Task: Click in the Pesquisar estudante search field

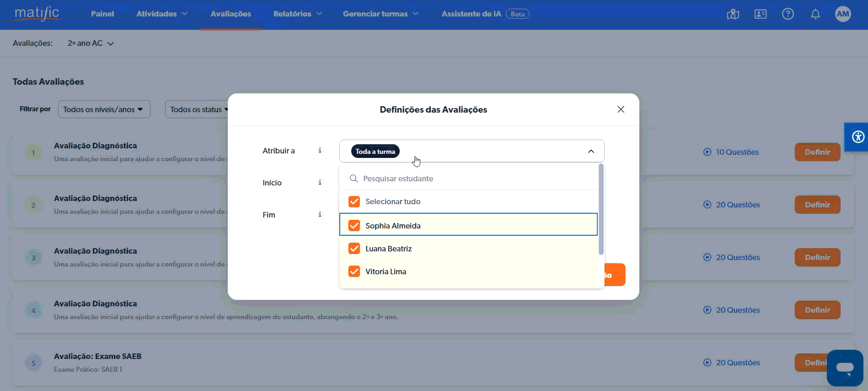Action: (471, 179)
